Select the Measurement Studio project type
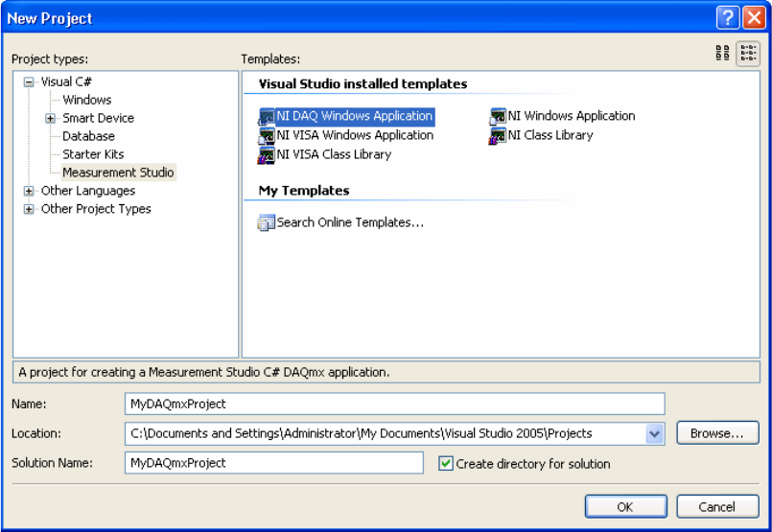772x532 pixels. pos(118,173)
